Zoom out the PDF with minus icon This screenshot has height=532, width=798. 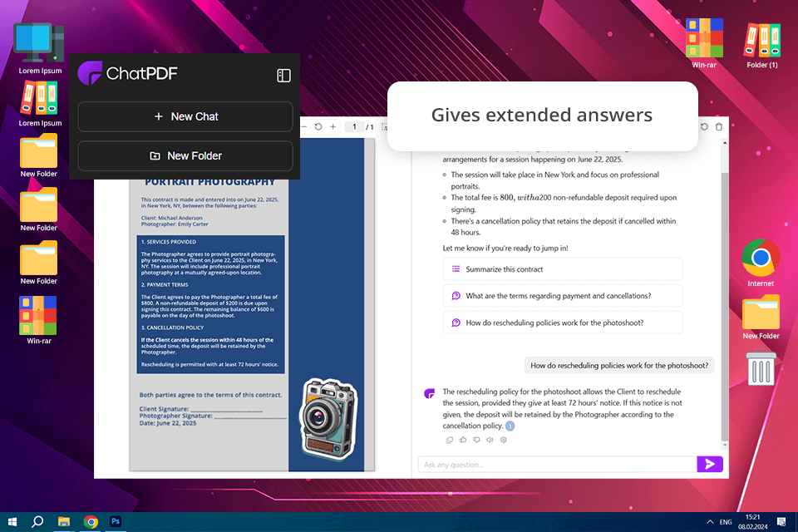pyautogui.click(x=304, y=126)
